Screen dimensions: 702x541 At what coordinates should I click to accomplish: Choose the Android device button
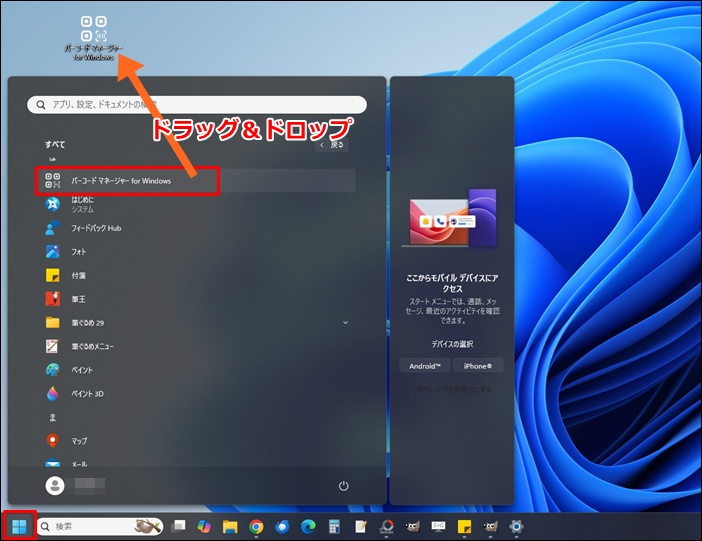[x=424, y=366]
